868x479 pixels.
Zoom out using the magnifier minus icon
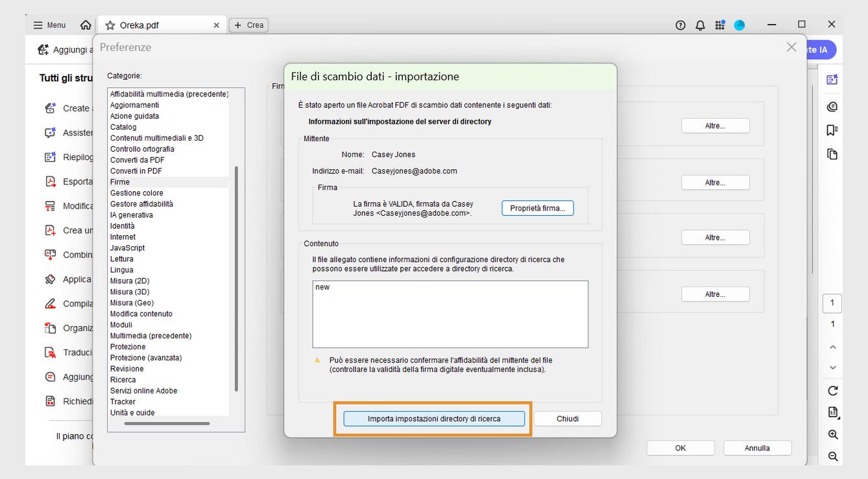833,456
